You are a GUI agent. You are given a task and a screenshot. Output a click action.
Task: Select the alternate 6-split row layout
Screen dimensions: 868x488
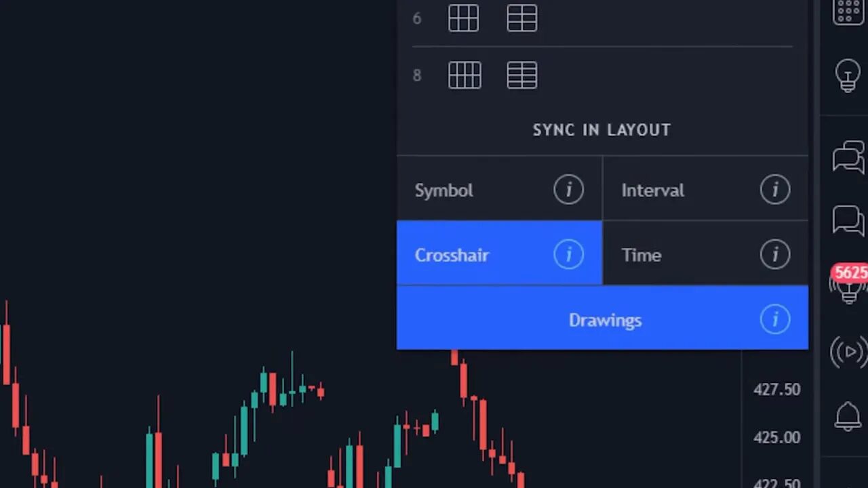point(521,18)
